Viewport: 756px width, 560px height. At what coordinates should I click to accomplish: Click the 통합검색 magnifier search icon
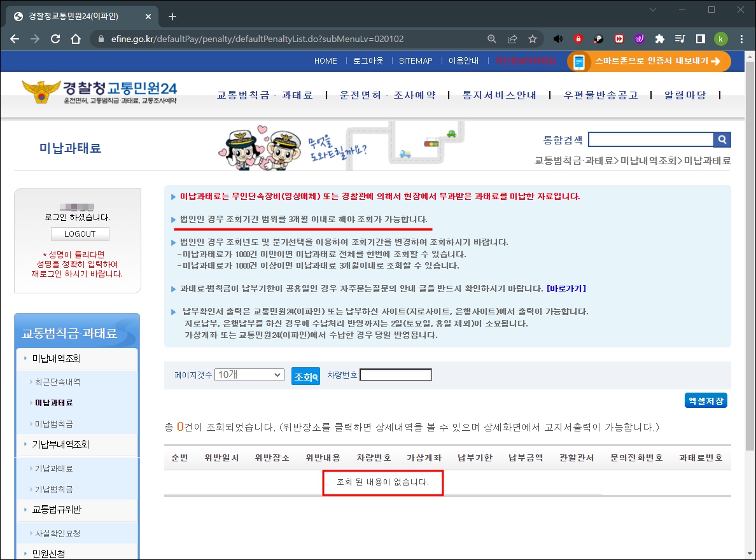[722, 139]
